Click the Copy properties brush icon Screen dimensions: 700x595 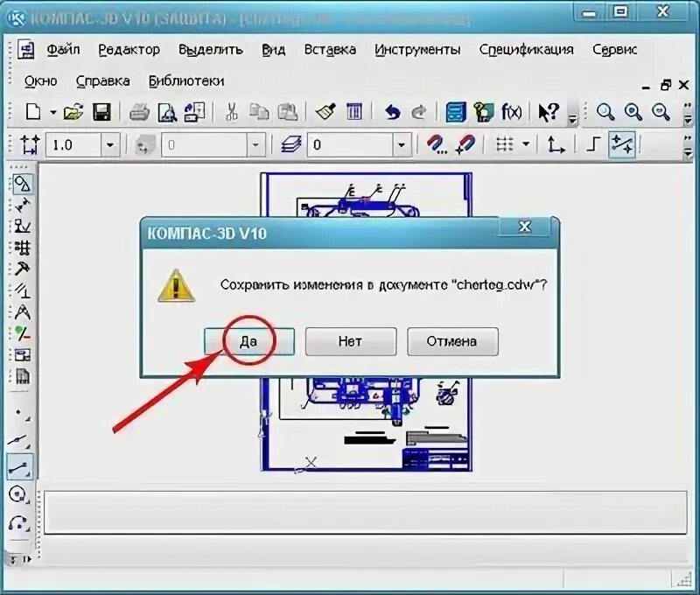click(325, 112)
